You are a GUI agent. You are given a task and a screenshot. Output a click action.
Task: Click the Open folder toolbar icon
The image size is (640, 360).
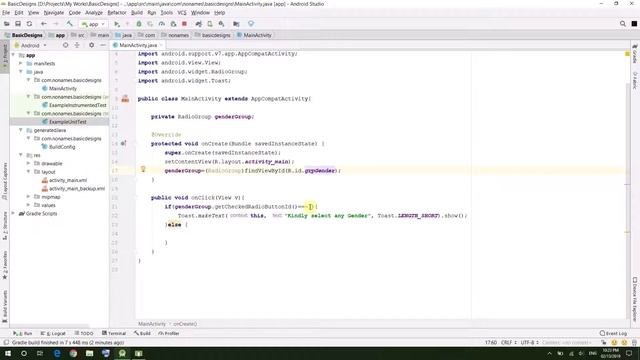(7, 24)
